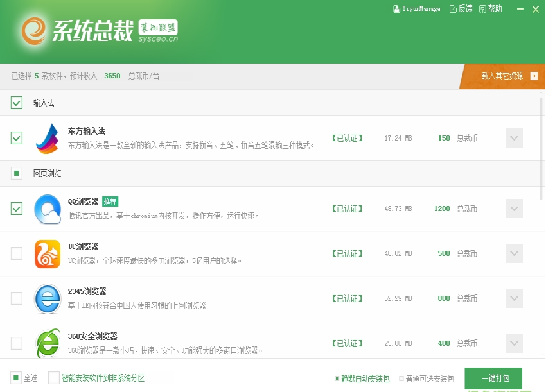Click the 17.24 MB size text
This screenshot has height=392, width=546.
click(398, 138)
